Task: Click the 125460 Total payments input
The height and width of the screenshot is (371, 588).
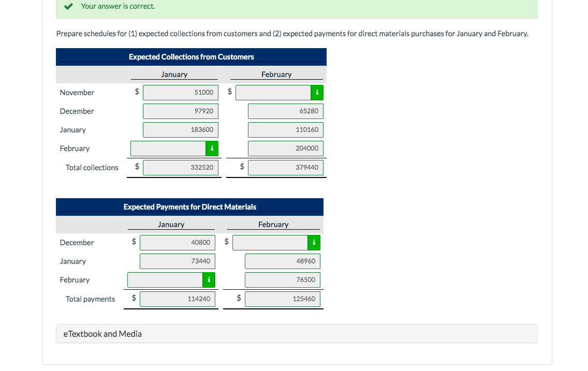Action: point(282,299)
